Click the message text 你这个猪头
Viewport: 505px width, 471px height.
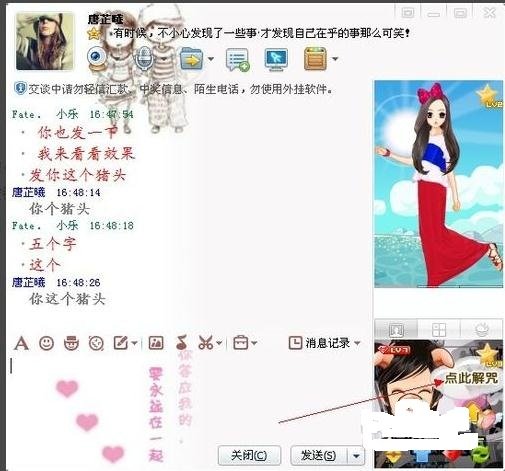[67, 299]
